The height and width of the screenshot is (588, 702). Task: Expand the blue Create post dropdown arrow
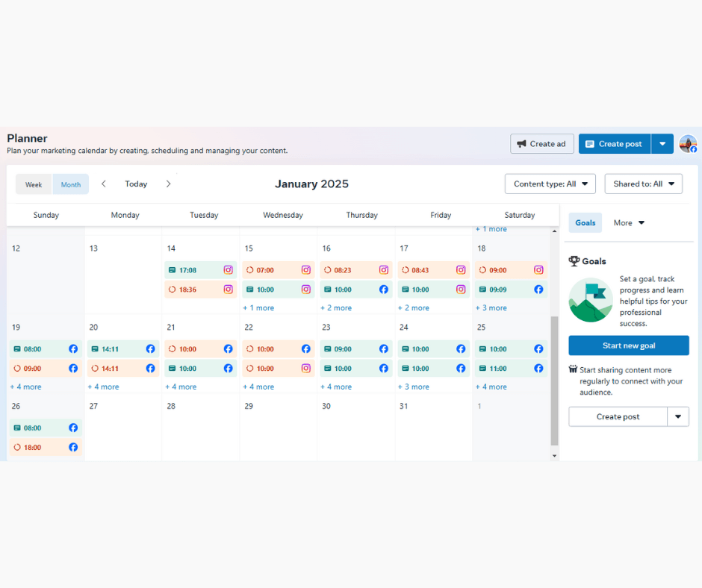[x=662, y=144]
